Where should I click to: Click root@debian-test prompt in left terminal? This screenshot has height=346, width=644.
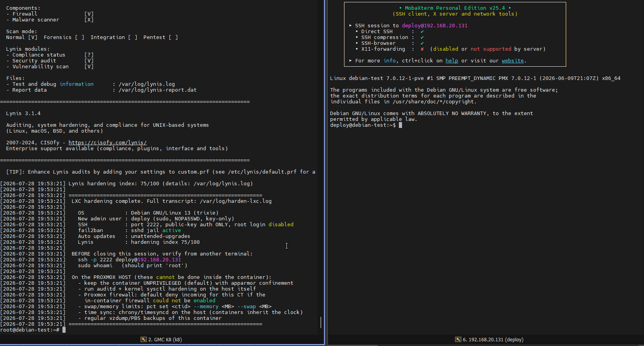pyautogui.click(x=30, y=330)
